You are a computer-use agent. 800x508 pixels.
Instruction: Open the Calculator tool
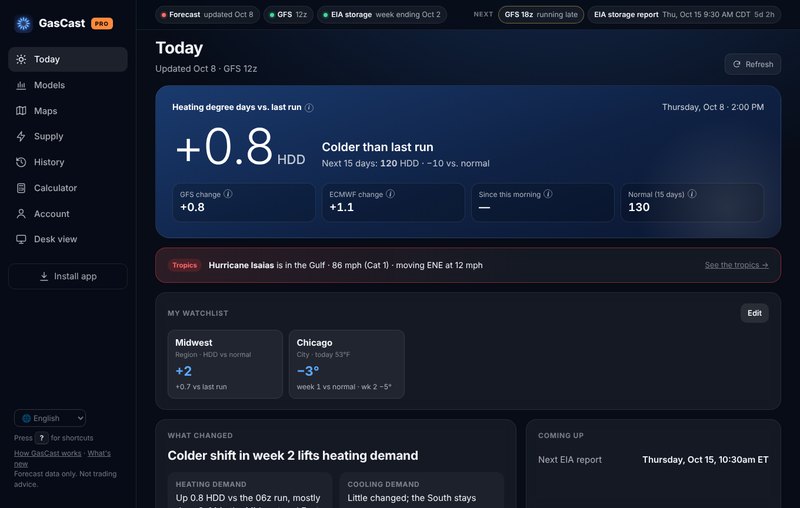point(68,188)
